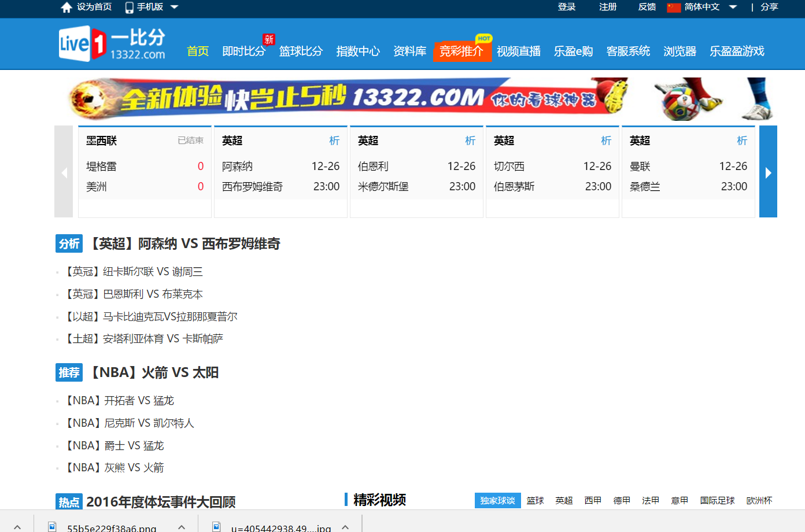The image size is (805, 532).
Task: Click the 分析 badge beside the 阿森纳 headline
Action: 69,243
